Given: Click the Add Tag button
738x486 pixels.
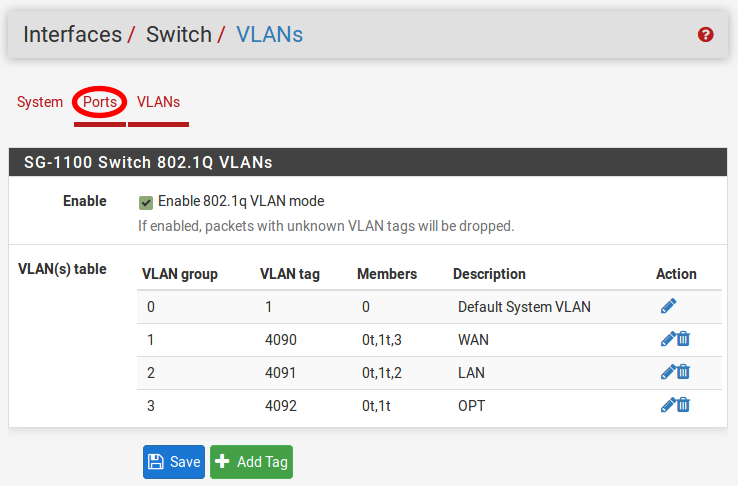Looking at the screenshot, I should coord(251,462).
